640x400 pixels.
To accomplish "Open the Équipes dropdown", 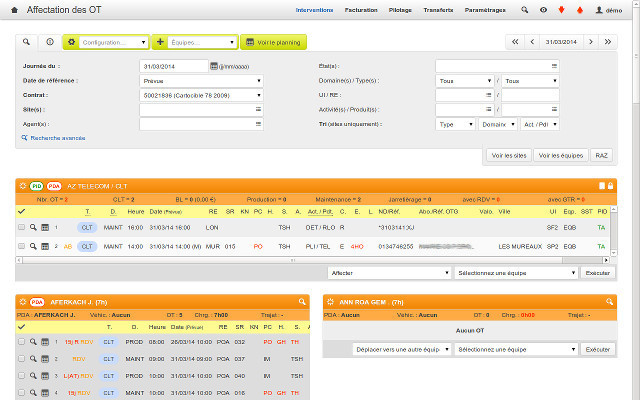I will 202,42.
